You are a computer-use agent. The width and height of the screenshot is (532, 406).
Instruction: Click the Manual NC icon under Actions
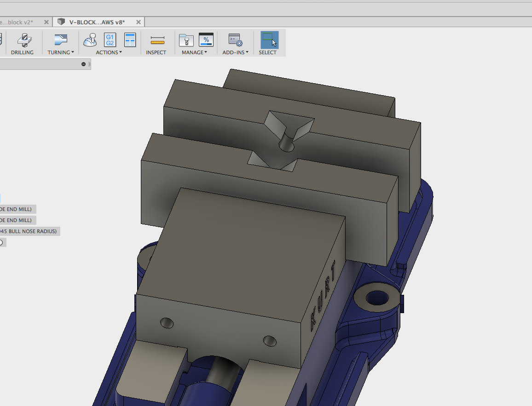point(90,40)
